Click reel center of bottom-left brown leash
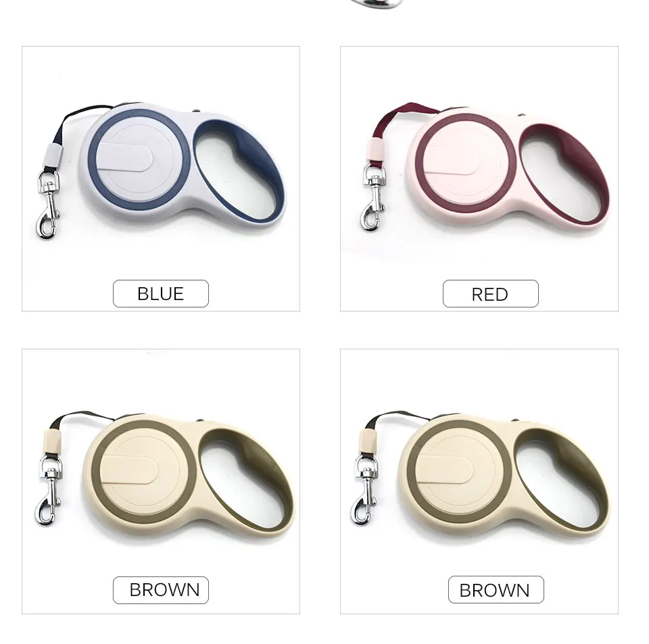 [x=143, y=472]
